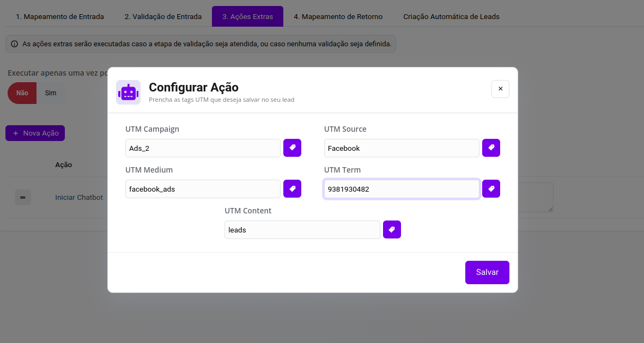Click the tag icon beside UTM Source
This screenshot has width=644, height=343.
point(491,148)
